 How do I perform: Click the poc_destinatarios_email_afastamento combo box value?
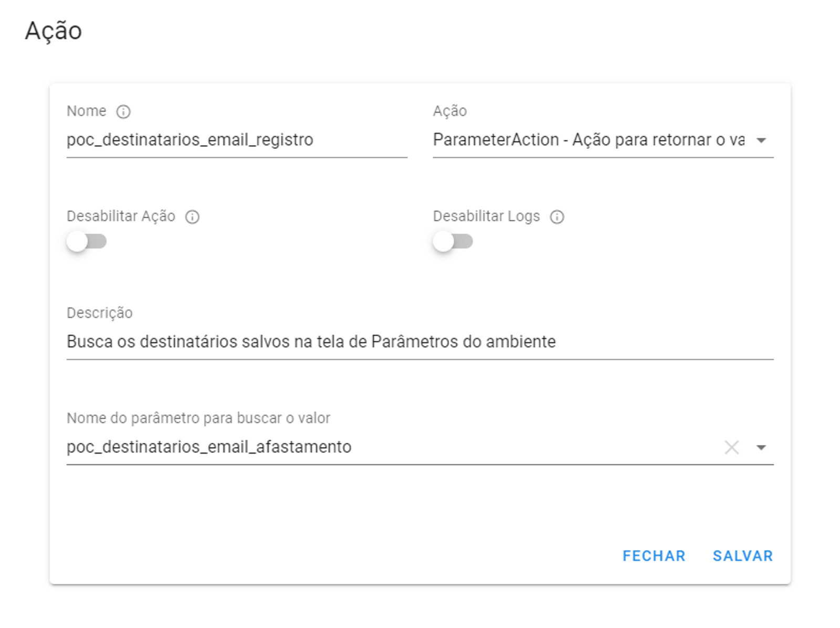tap(209, 447)
